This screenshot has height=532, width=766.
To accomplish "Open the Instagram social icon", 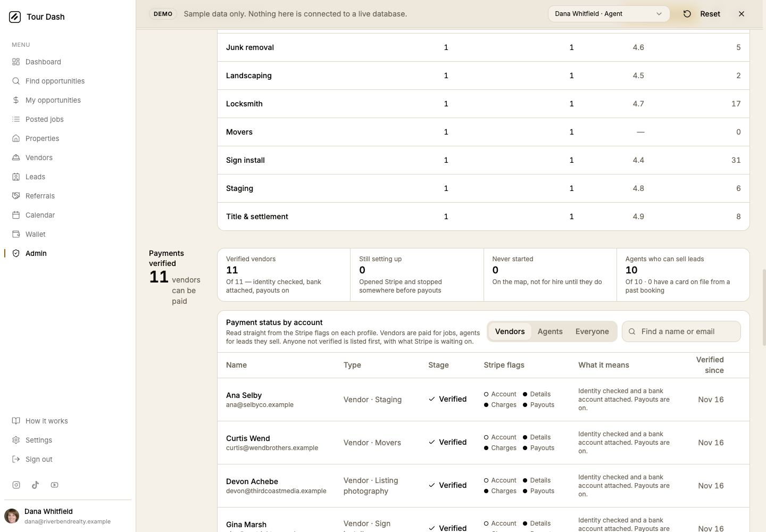I will [16, 485].
